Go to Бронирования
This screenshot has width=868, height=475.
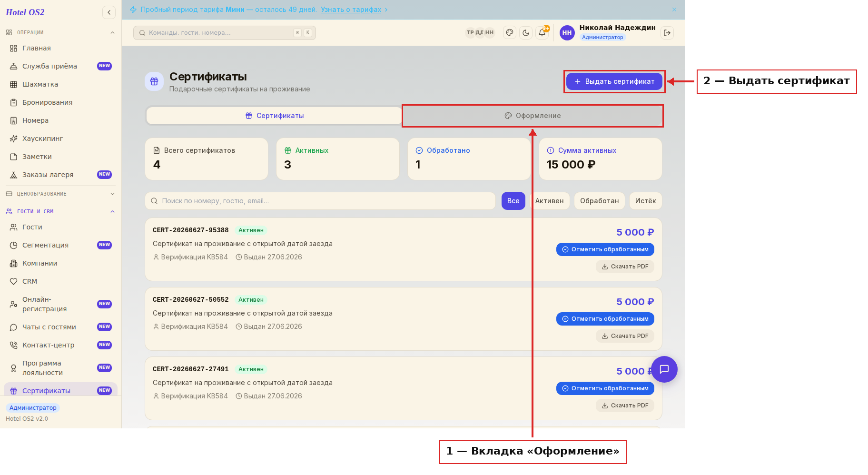[x=60, y=102]
